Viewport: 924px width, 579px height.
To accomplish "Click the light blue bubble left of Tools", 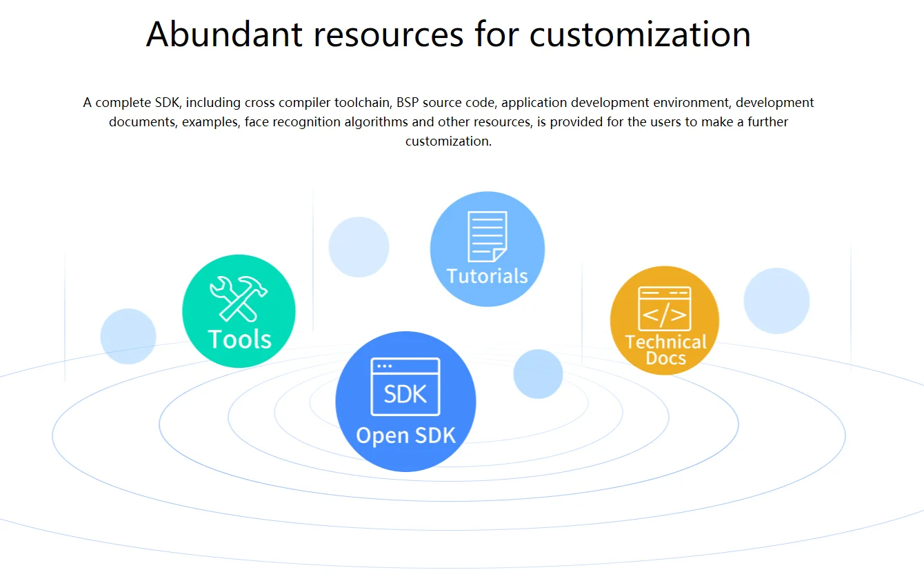I will tap(128, 336).
